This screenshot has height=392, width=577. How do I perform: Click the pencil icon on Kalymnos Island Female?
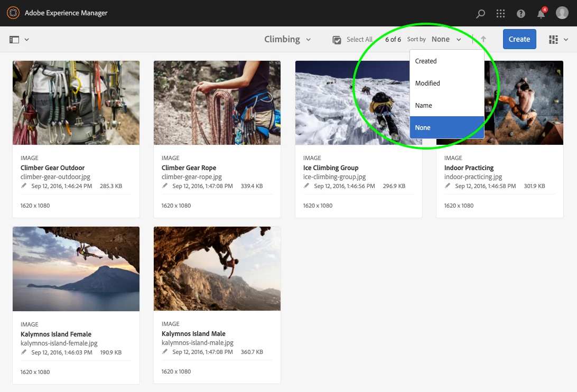tap(24, 352)
